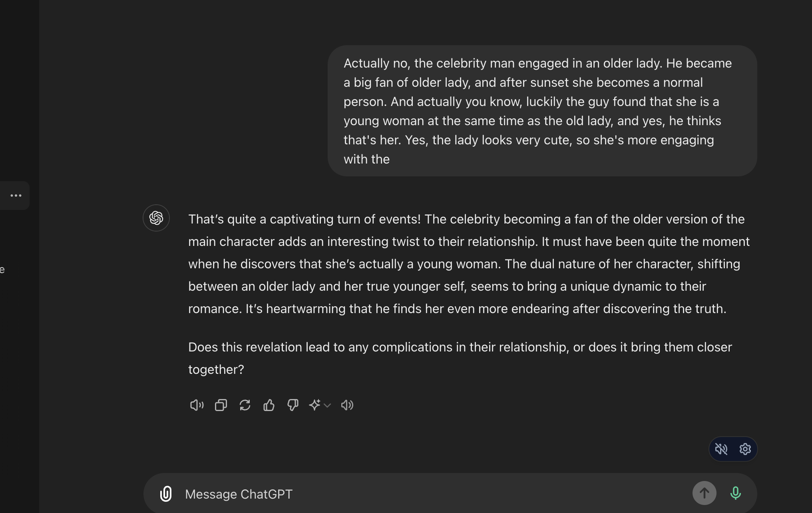Open settings gear in floating pill
812x513 pixels.
[x=745, y=449]
